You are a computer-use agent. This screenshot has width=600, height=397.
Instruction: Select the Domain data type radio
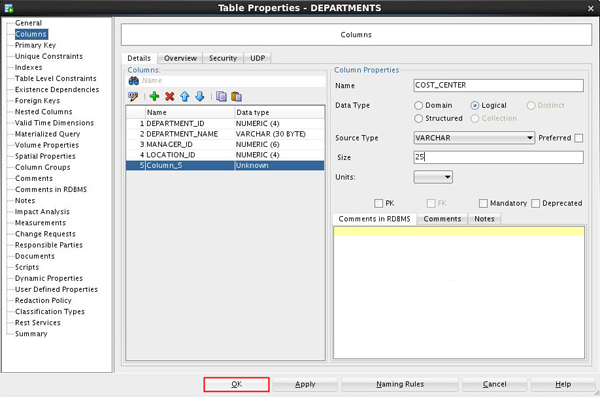coord(419,105)
